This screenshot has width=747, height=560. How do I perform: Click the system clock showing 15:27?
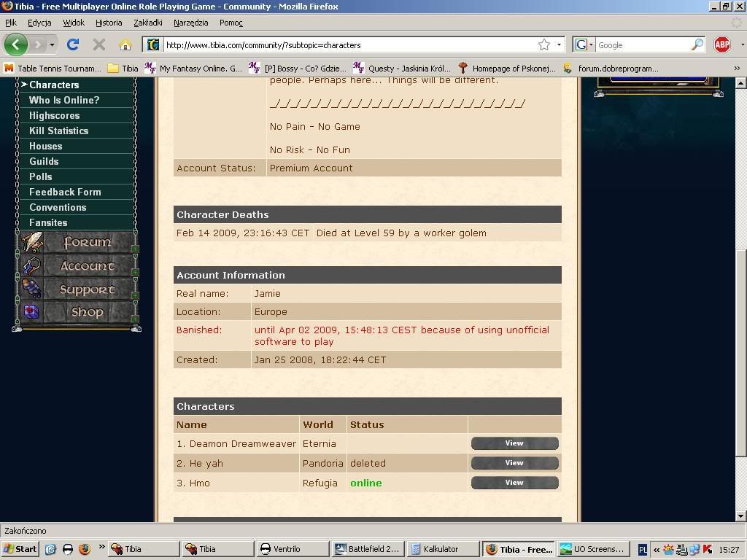coord(729,550)
